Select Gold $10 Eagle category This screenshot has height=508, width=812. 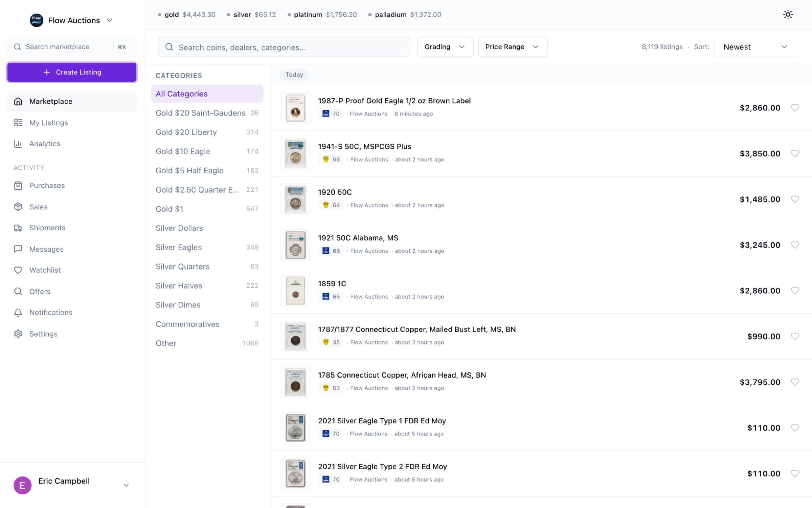pos(207,151)
